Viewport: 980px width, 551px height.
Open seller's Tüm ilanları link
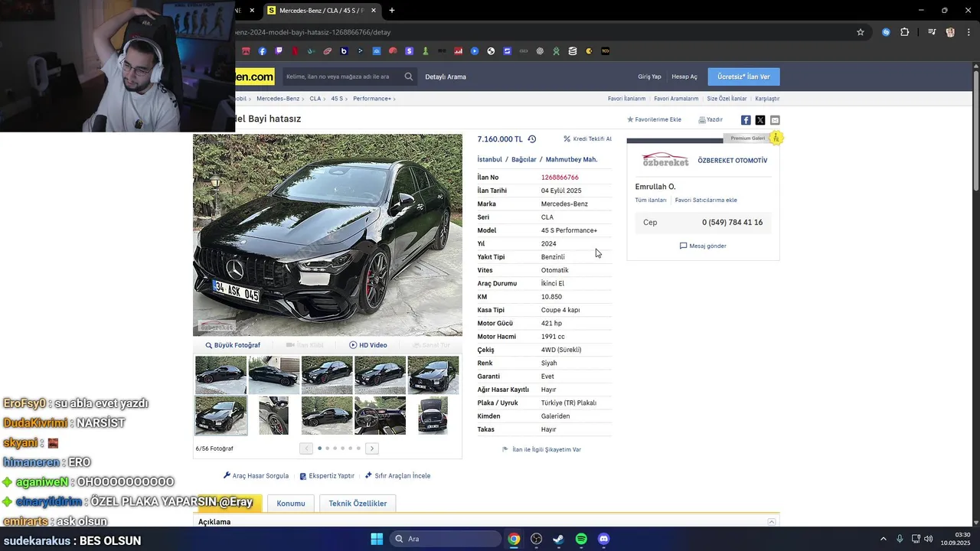651,200
